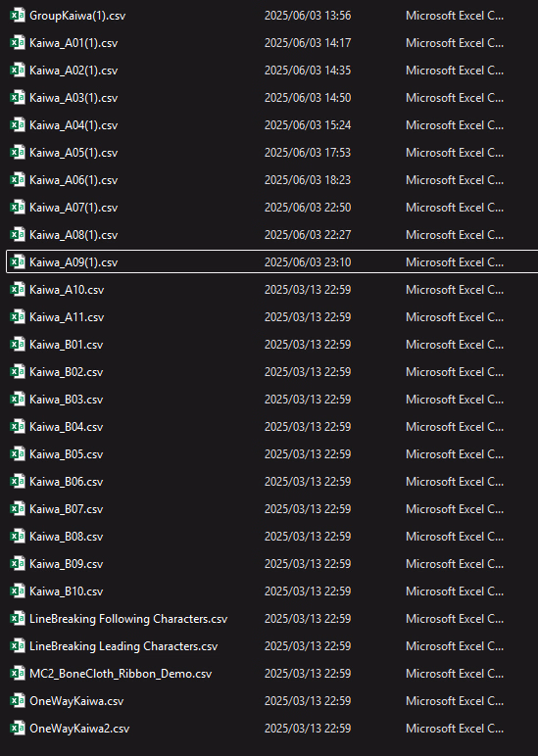Select Kaiwa_A03(1).csv by its filename
The width and height of the screenshot is (538, 756).
pyautogui.click(x=73, y=98)
